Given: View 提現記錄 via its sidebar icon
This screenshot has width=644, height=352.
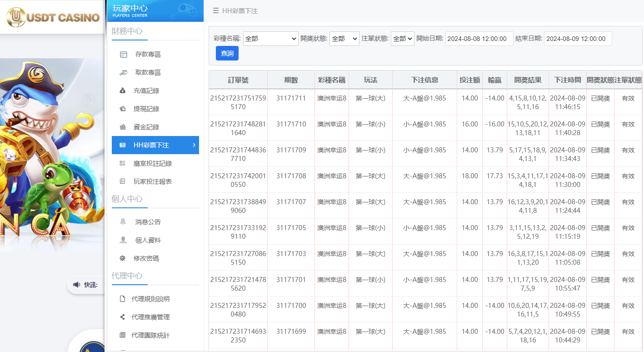Looking at the screenshot, I should click(x=124, y=109).
